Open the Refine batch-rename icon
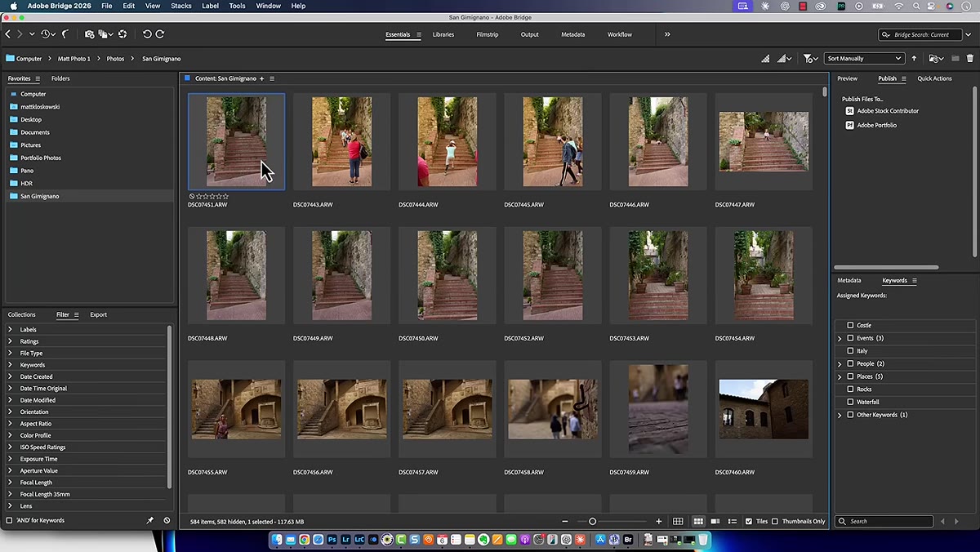 tap(105, 34)
